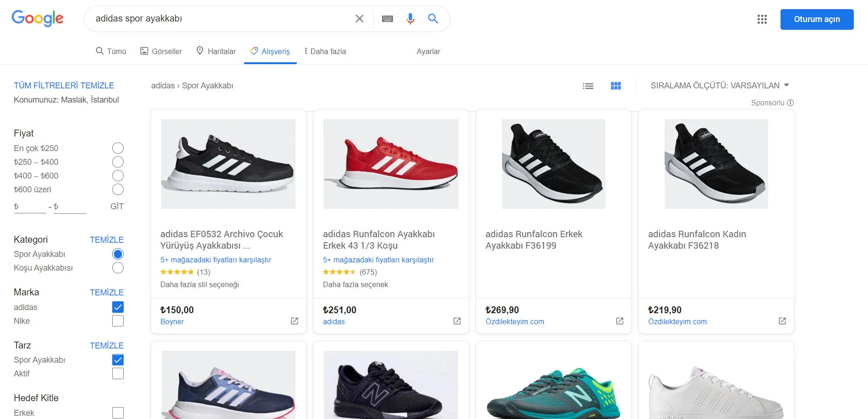
Task: Open Ayarlar settings menu
Action: tap(428, 51)
